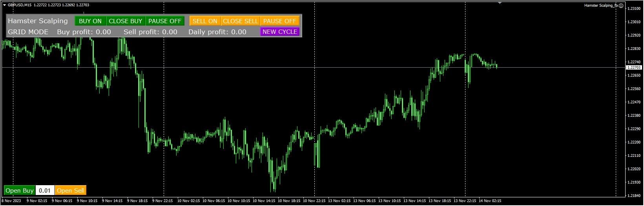Viewport: 644px width, 206px height.
Task: Click the current price label 1.22703
Action: (633, 68)
